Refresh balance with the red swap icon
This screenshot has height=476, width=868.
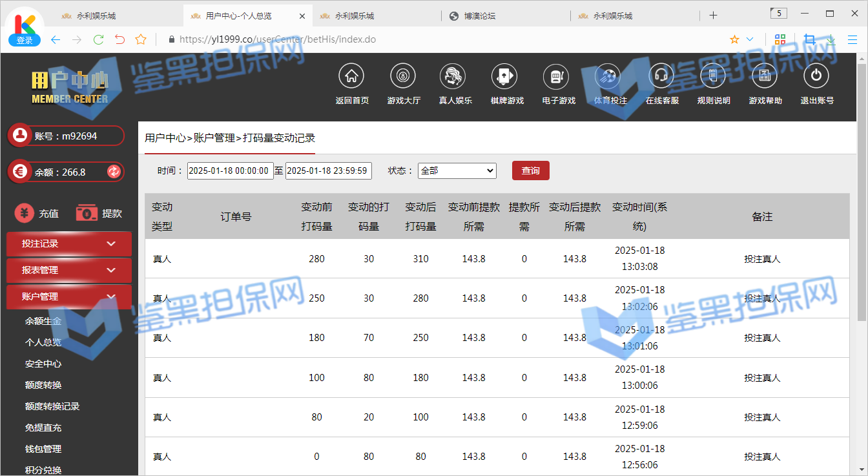click(114, 172)
